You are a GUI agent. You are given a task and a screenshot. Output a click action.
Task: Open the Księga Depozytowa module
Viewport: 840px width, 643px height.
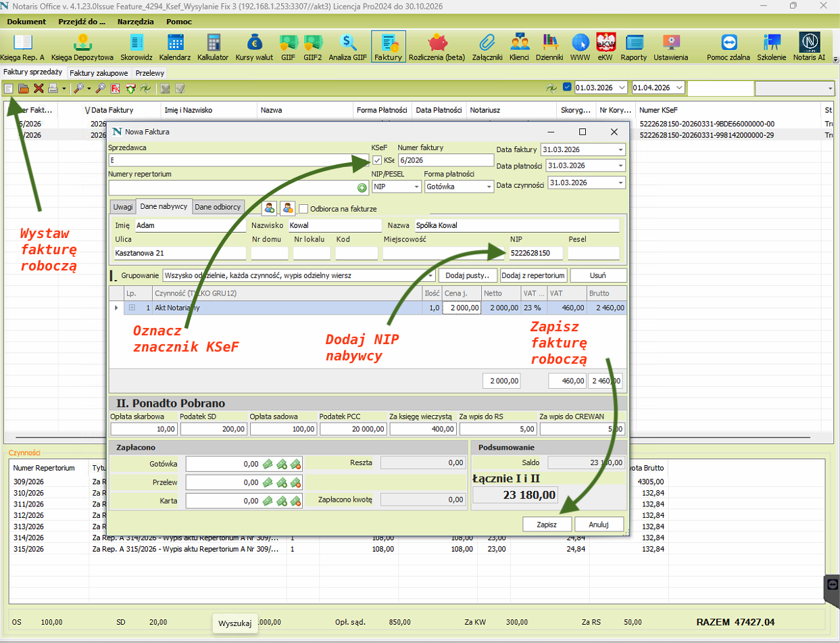(84, 47)
